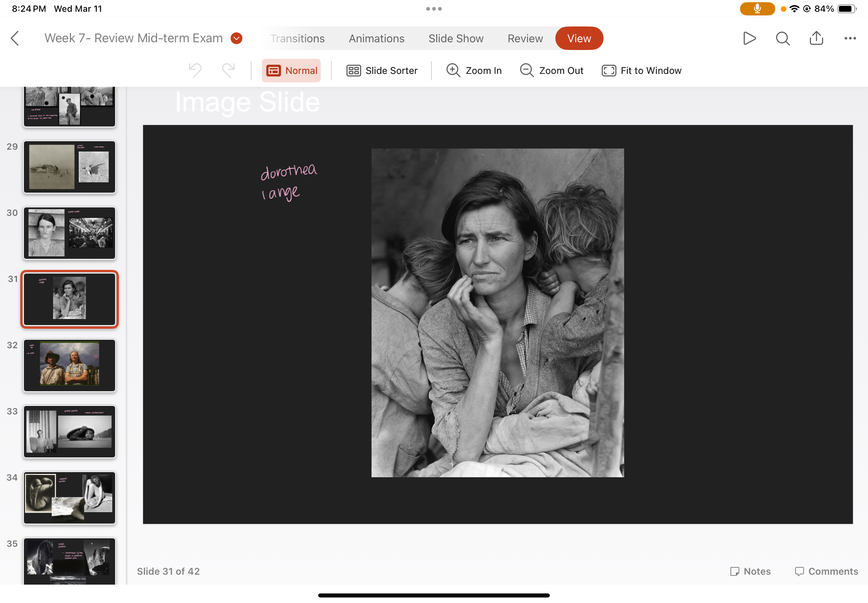Fit slide to window

point(641,70)
